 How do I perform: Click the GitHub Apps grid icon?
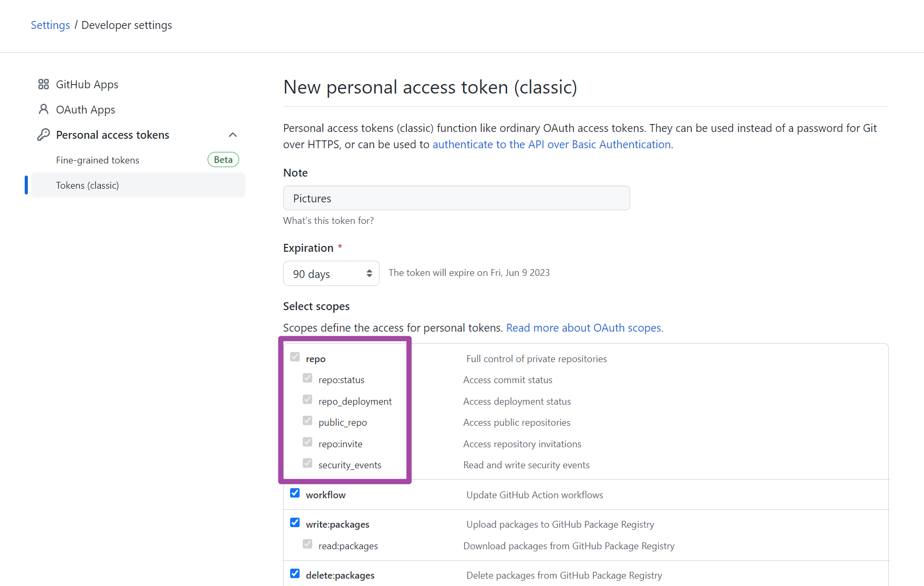coord(44,84)
